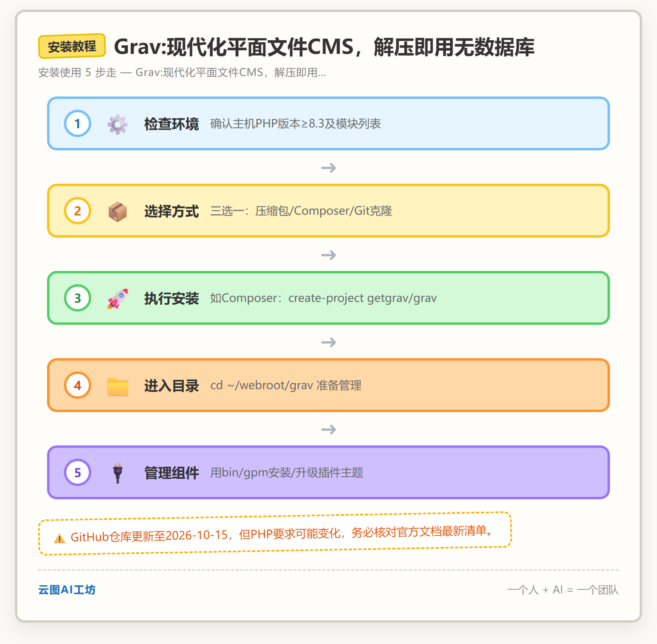Click the text 三选一：压缩包/Composer/Git克隆
This screenshot has height=644, width=657.
tap(301, 211)
